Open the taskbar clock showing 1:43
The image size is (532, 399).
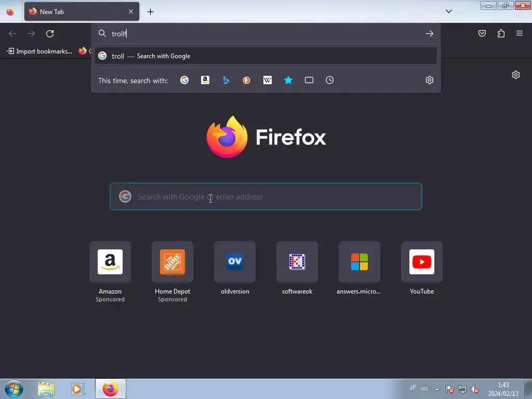(x=503, y=389)
